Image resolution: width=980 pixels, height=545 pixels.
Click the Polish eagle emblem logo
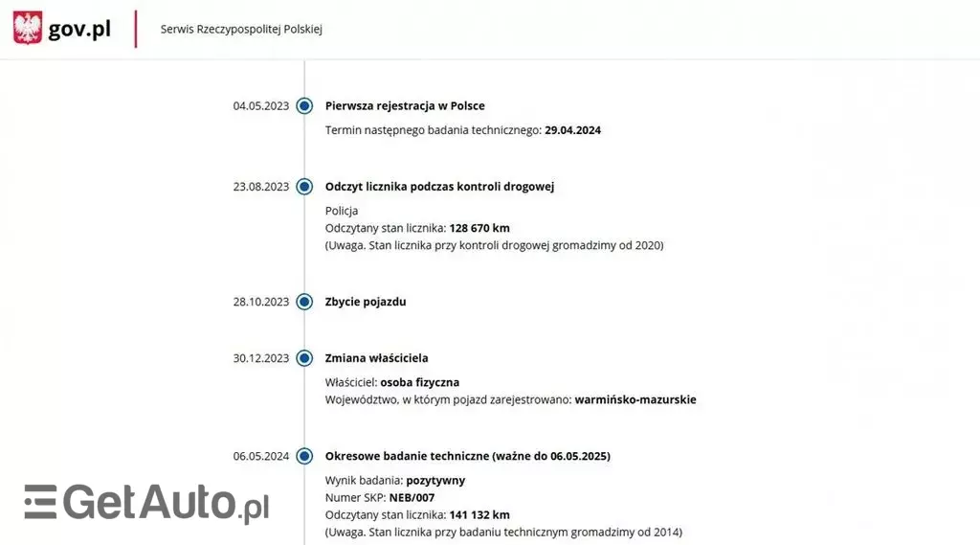28,28
